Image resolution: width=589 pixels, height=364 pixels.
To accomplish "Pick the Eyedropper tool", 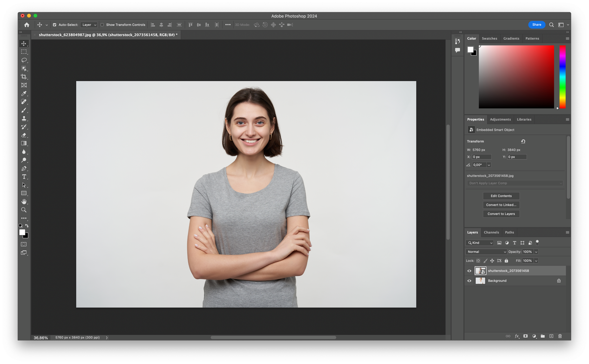I will pos(24,94).
